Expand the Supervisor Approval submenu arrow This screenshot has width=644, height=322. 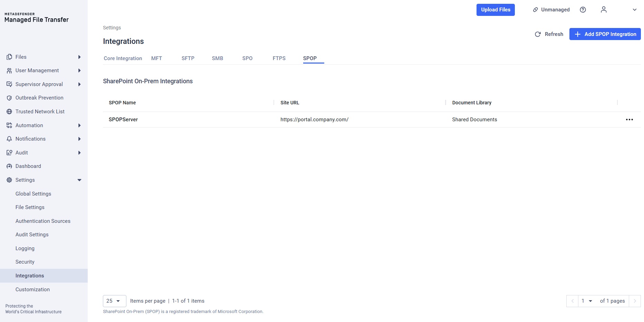click(79, 84)
